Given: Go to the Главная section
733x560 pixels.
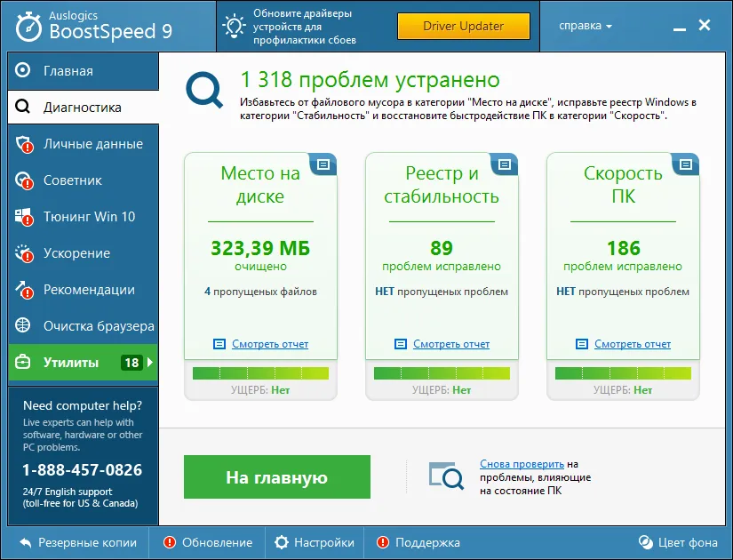Looking at the screenshot, I should point(84,70).
